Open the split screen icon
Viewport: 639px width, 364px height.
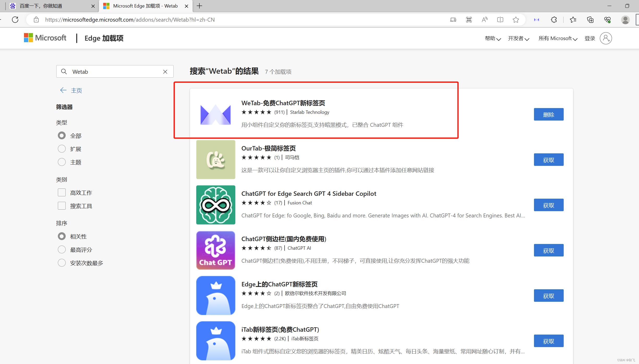pos(500,20)
